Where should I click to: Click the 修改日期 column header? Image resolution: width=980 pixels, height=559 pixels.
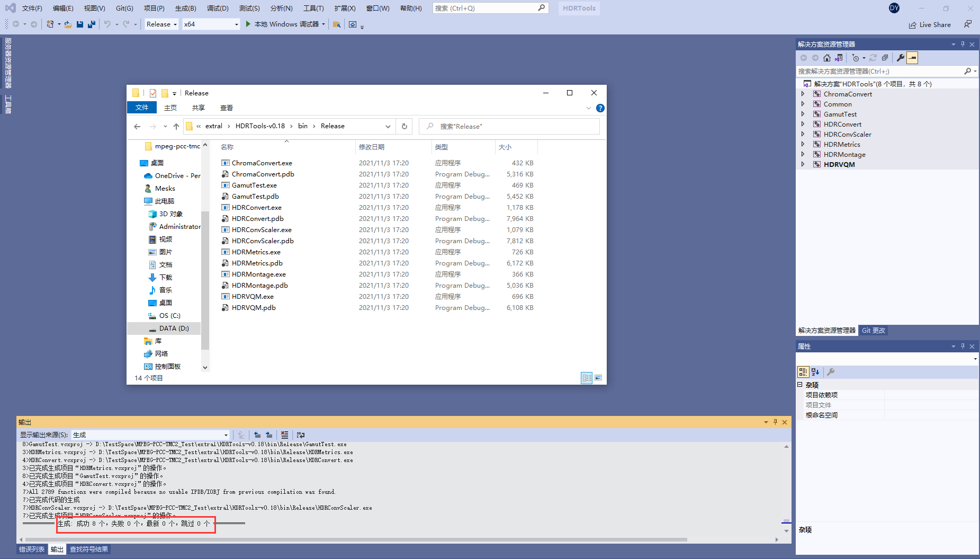394,147
